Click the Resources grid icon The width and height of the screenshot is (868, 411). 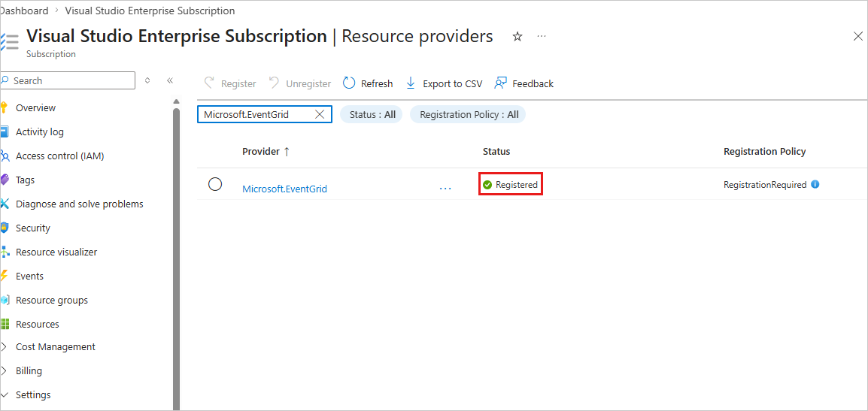point(5,324)
